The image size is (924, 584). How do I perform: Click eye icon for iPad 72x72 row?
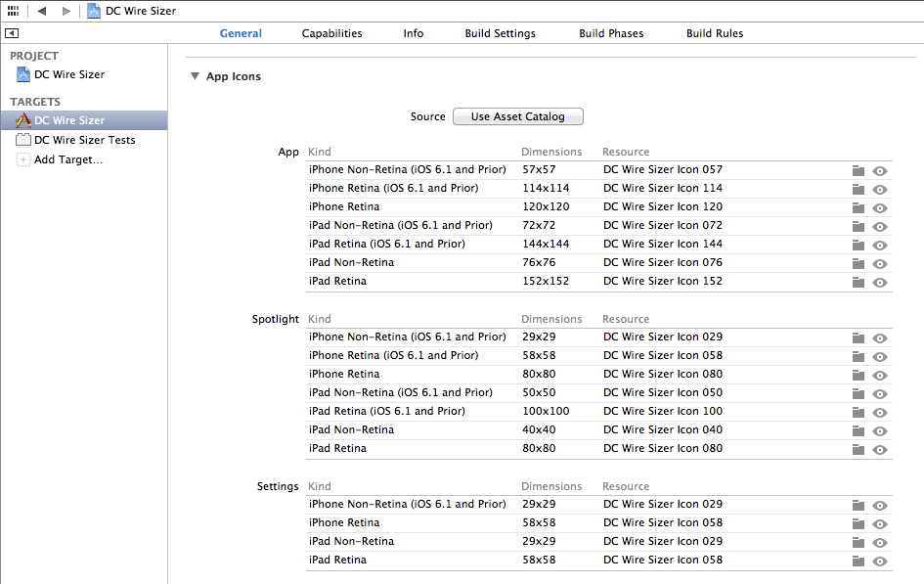click(880, 226)
